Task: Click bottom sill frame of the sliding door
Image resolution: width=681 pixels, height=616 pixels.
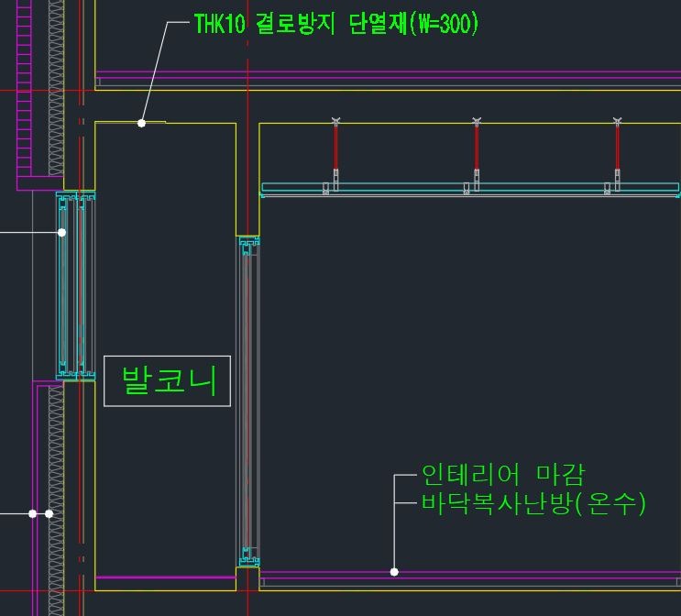Action: click(x=248, y=555)
